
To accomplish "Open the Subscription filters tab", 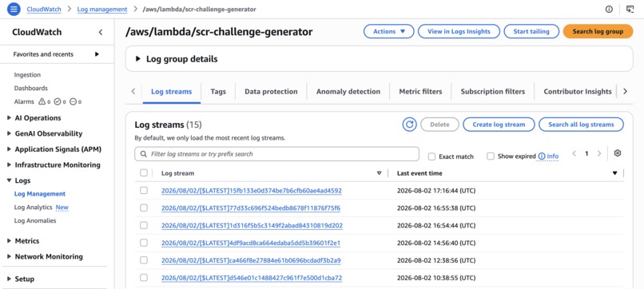I will point(493,92).
